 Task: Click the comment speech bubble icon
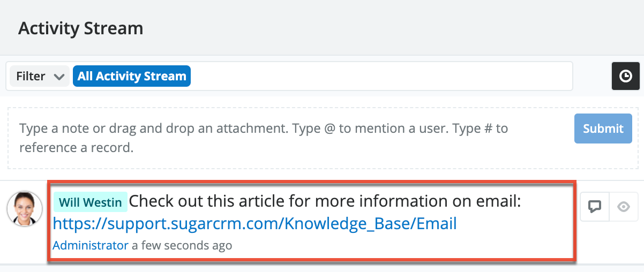click(594, 207)
